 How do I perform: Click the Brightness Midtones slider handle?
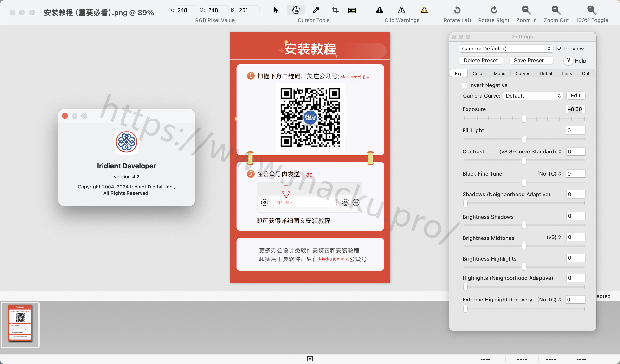tap(524, 246)
